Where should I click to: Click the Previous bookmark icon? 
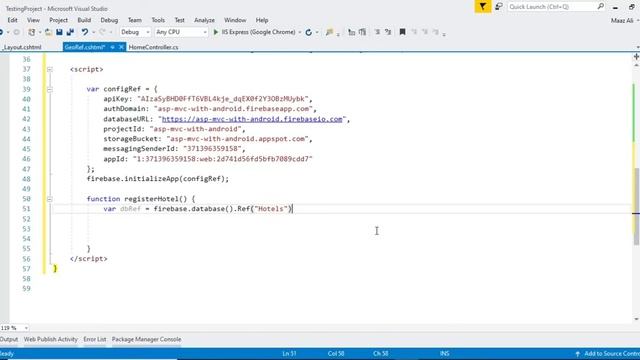[414, 32]
